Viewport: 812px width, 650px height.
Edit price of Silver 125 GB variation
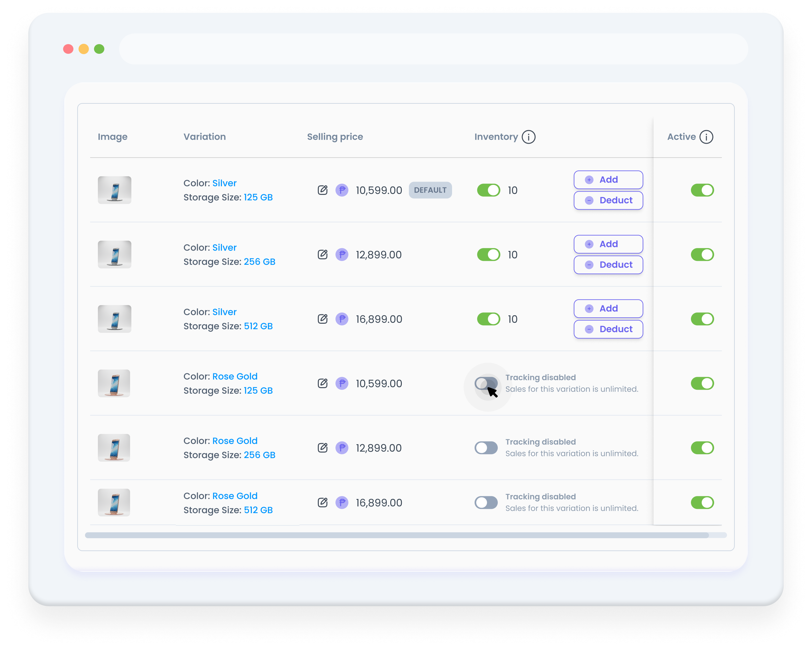[x=322, y=190]
